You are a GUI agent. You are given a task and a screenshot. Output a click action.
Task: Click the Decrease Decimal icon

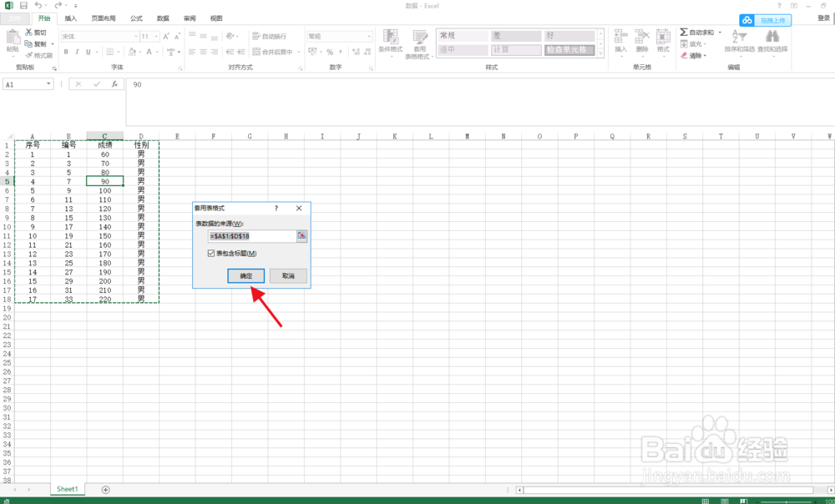pyautogui.click(x=367, y=52)
